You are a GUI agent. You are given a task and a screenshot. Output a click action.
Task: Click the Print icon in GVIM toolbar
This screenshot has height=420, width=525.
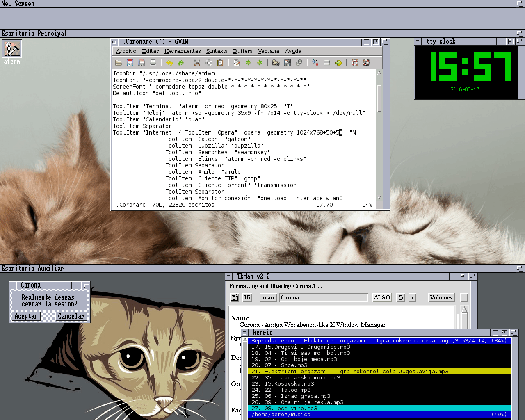click(153, 63)
